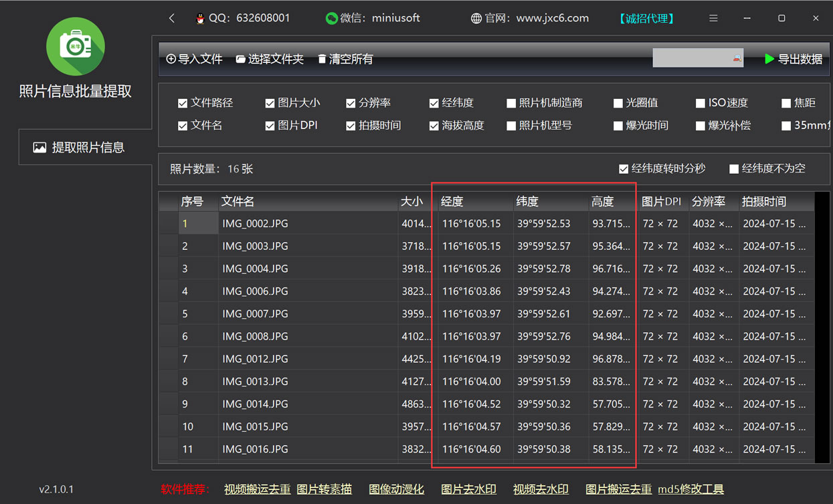Click the green camera app logo
This screenshot has height=504, width=833.
75,46
